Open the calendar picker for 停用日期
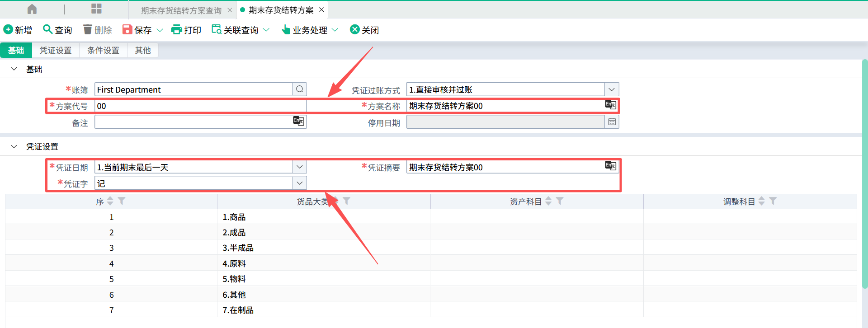868x328 pixels. tap(612, 122)
